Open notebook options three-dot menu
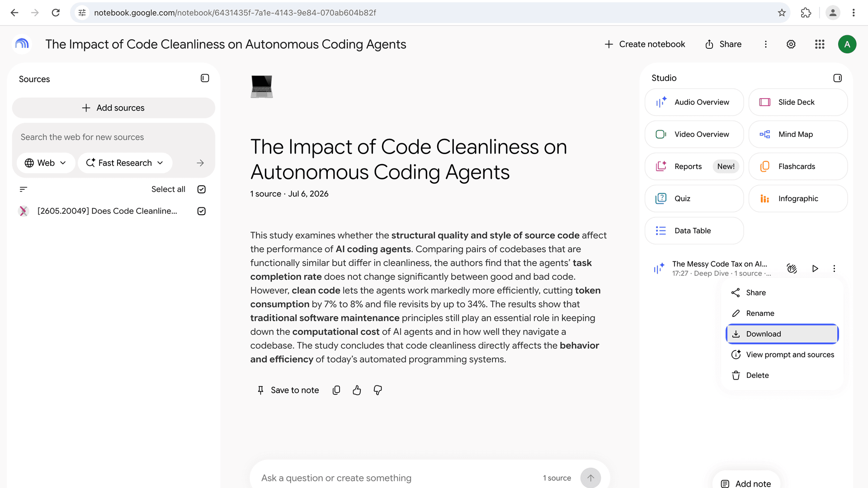Image resolution: width=868 pixels, height=488 pixels. pos(765,44)
